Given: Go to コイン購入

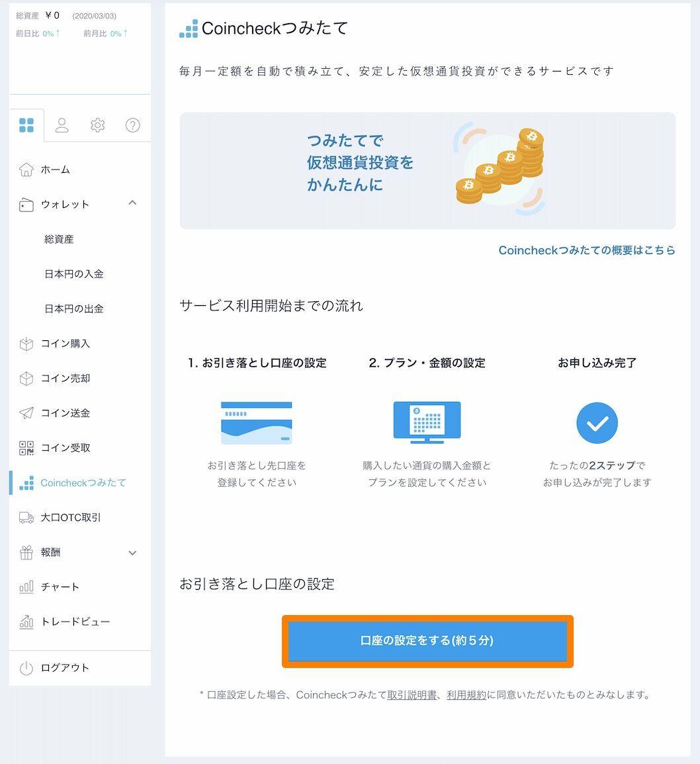Looking at the screenshot, I should [x=66, y=344].
